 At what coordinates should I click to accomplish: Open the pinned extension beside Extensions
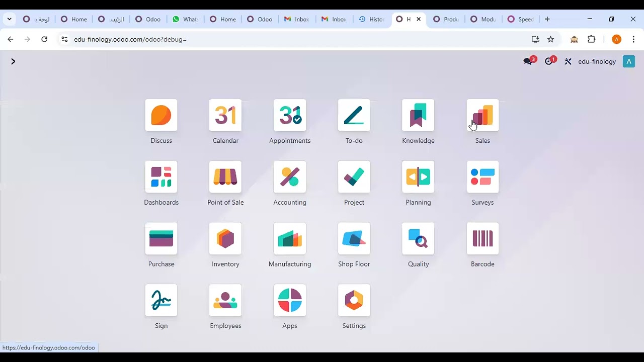[574, 39]
